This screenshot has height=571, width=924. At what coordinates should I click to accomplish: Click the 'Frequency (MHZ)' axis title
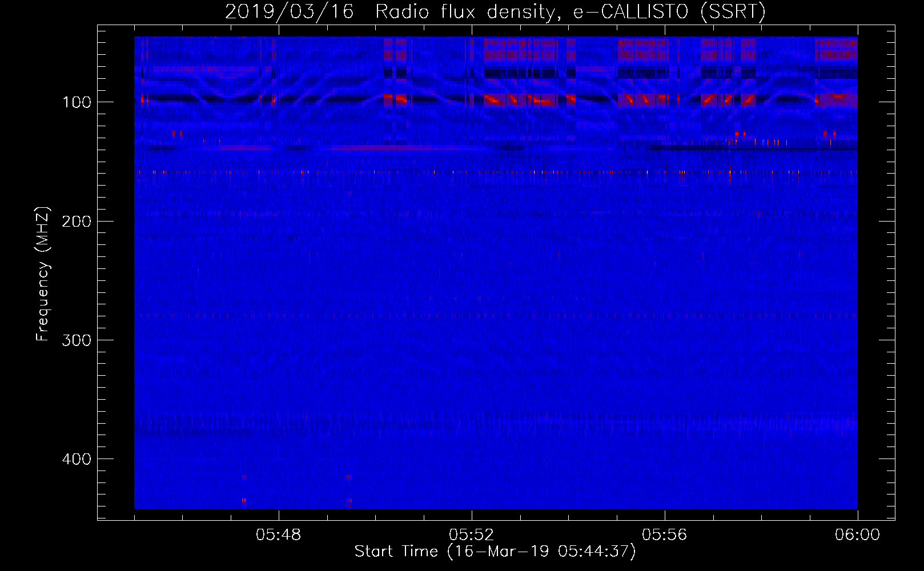43,274
